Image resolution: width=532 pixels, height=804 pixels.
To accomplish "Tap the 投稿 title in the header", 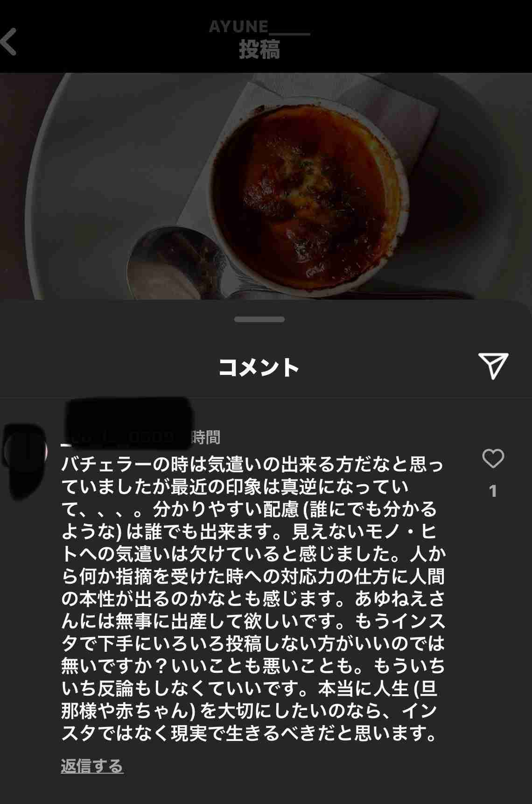I will pyautogui.click(x=259, y=49).
